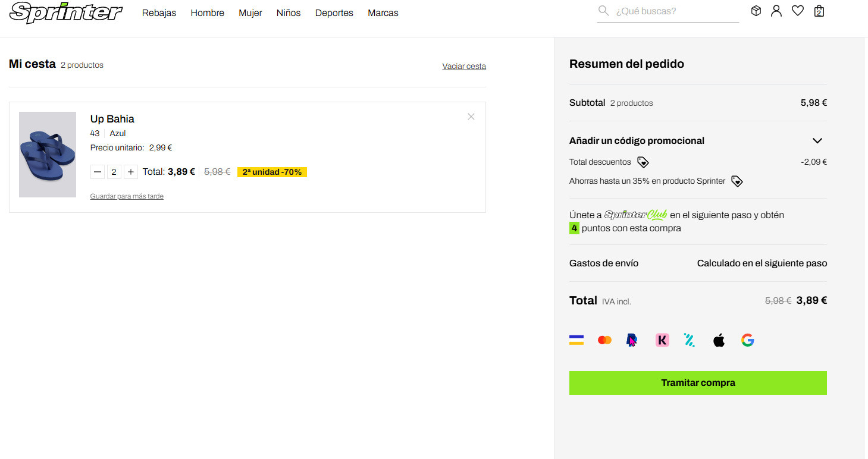This screenshot has width=868, height=459.
Task: Open the user account icon
Action: coord(776,11)
